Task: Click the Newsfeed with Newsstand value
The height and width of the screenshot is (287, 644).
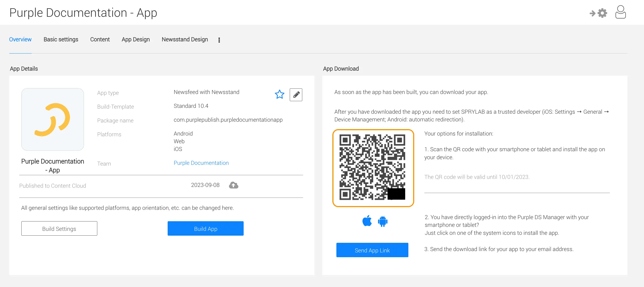Action: pyautogui.click(x=207, y=92)
